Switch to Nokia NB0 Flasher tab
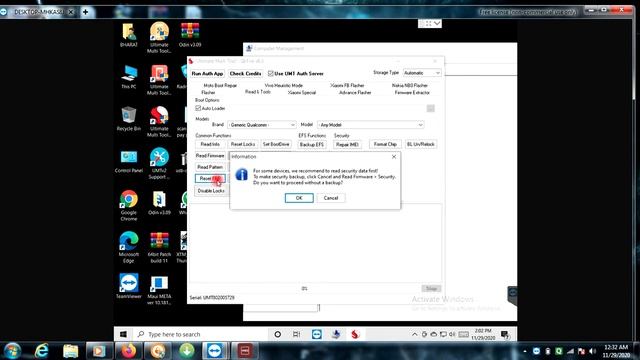Image resolution: width=640 pixels, height=360 pixels. coord(409,85)
